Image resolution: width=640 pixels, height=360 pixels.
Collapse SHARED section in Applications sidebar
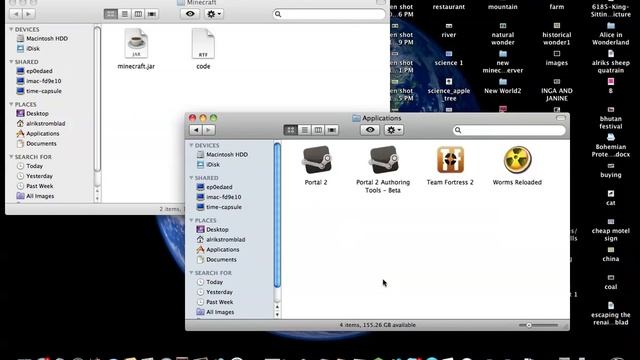191,178
